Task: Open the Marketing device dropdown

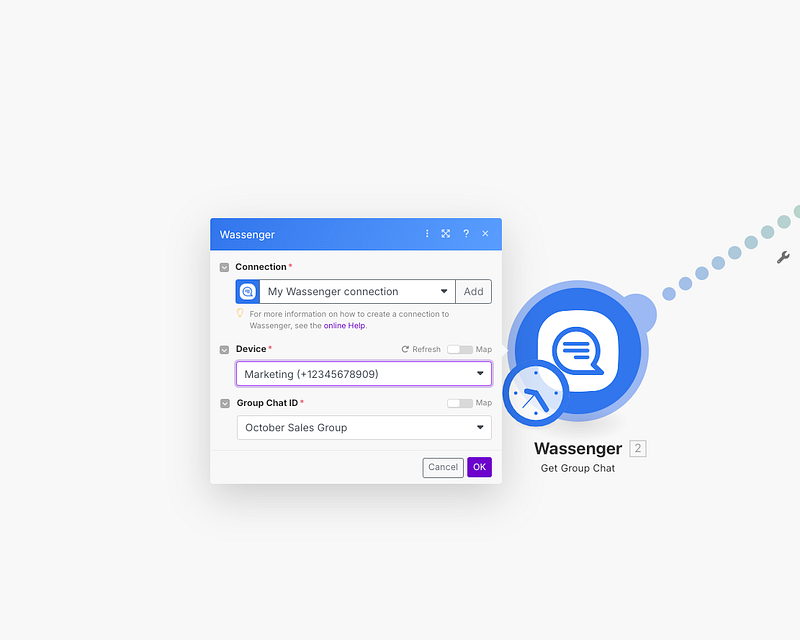Action: tap(364, 374)
